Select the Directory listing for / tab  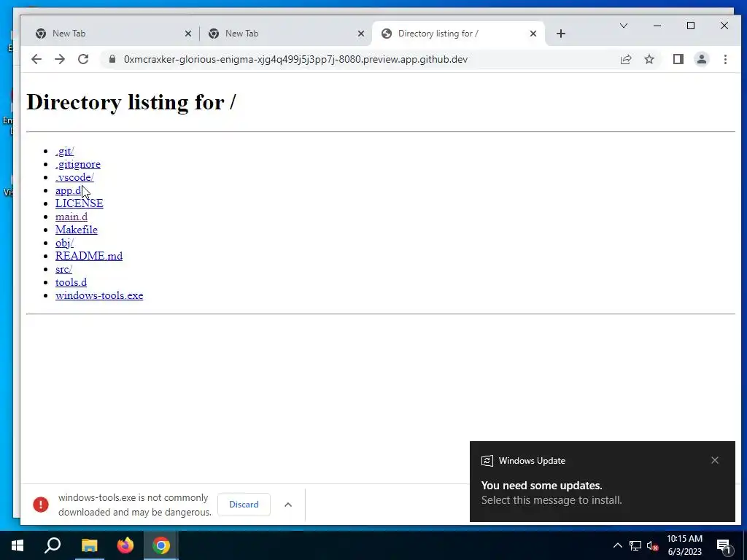[458, 34]
